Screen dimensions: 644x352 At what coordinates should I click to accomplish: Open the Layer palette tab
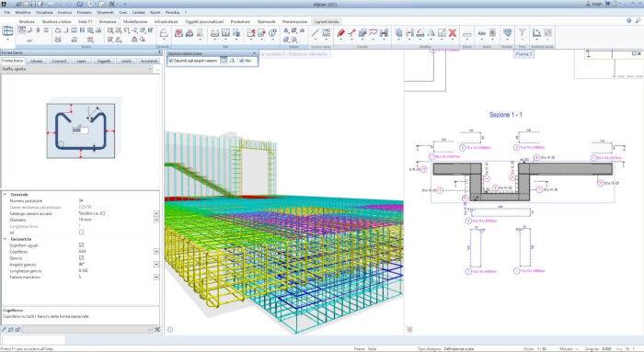81,61
